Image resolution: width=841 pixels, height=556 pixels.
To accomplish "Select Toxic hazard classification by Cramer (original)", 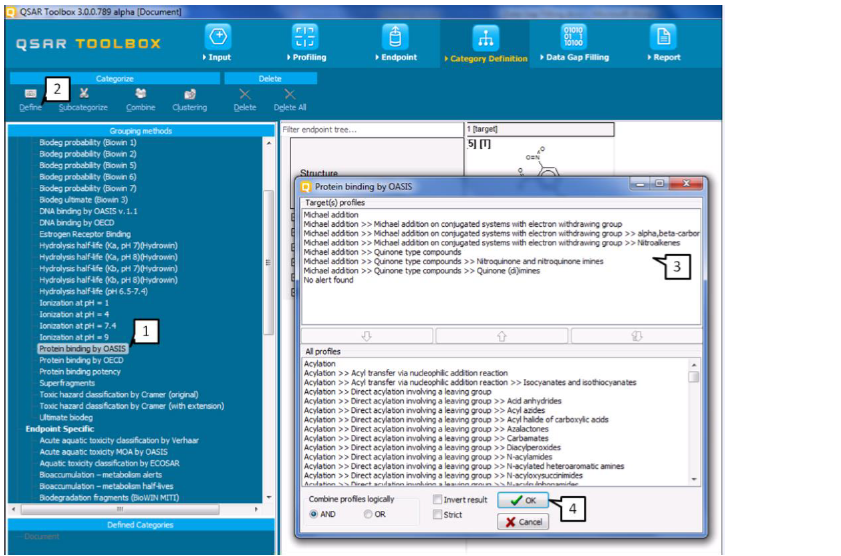I will click(119, 395).
